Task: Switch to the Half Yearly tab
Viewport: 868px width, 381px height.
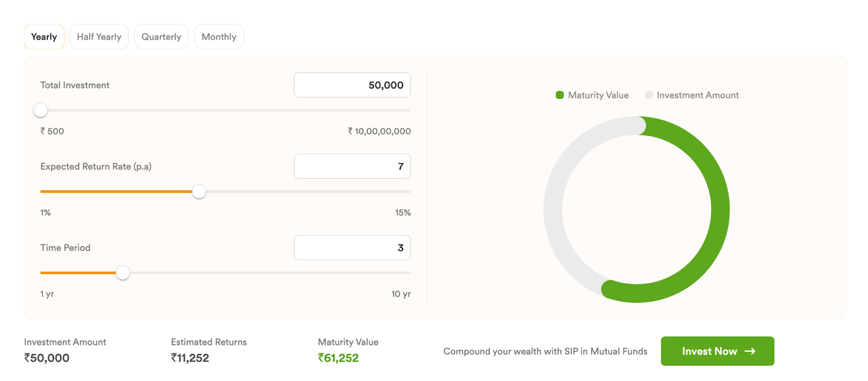Action: [x=99, y=37]
